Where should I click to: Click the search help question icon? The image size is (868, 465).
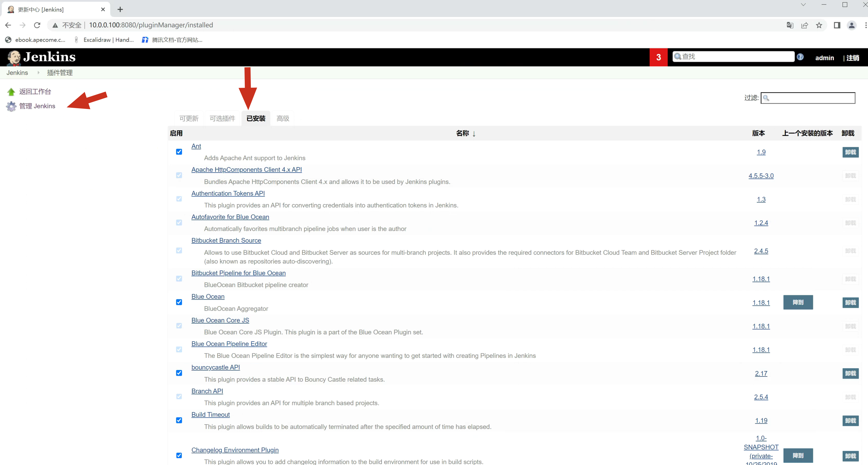[x=800, y=57]
